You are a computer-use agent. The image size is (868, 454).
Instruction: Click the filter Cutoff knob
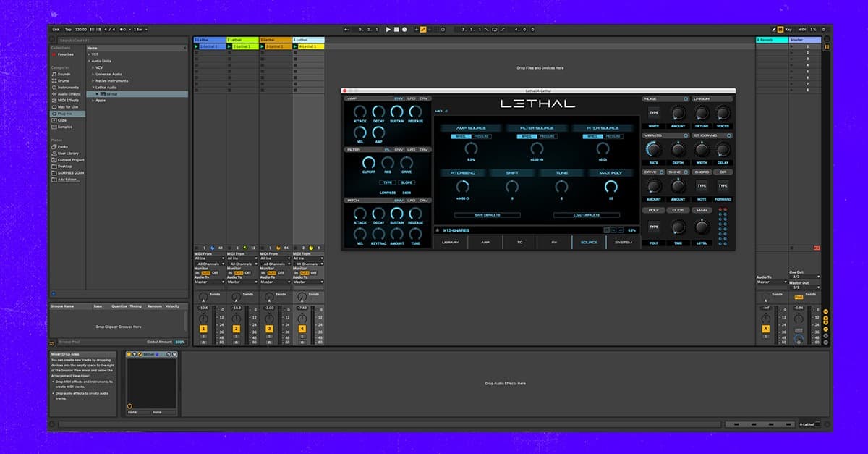(369, 163)
